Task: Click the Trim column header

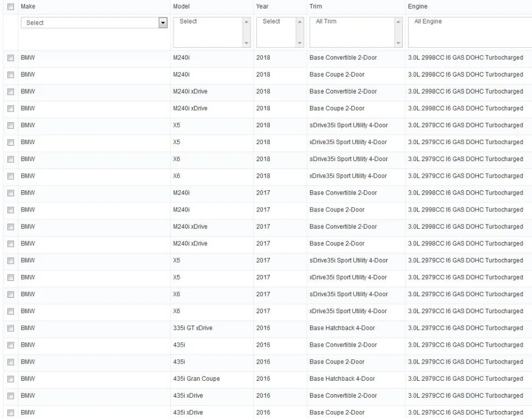Action: [x=315, y=6]
